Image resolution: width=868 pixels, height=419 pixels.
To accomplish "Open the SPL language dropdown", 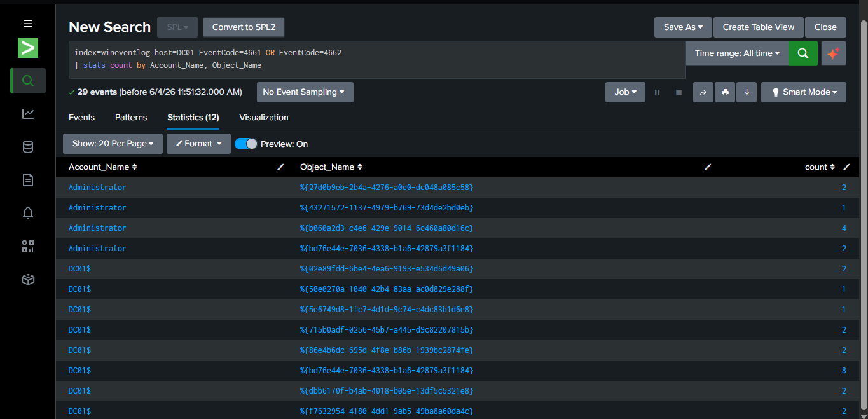I will tap(177, 27).
